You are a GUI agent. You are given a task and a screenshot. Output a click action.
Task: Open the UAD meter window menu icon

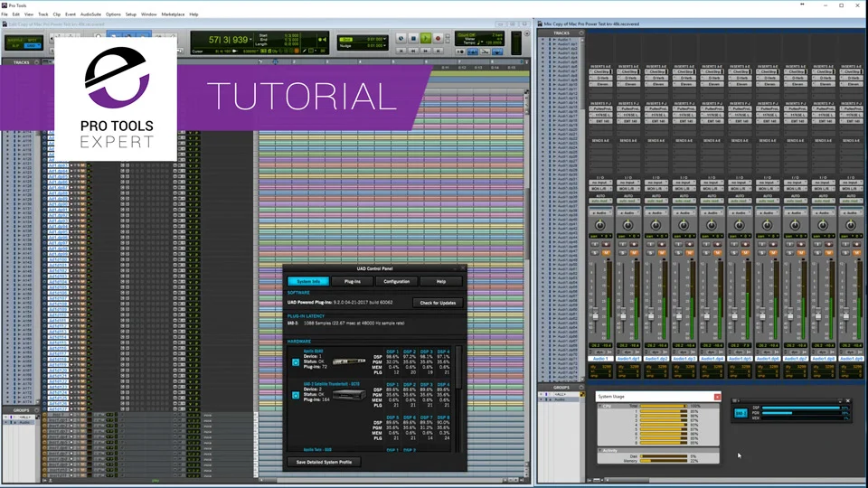(x=735, y=400)
